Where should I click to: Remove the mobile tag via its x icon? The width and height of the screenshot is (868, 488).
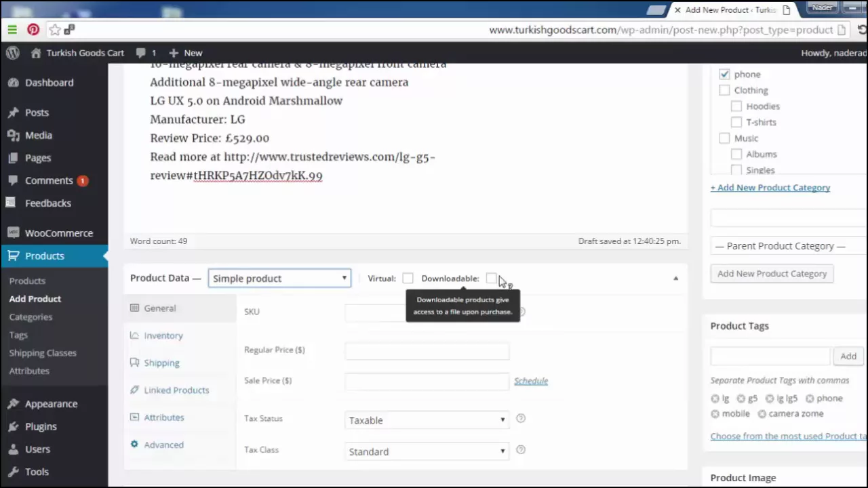point(715,414)
